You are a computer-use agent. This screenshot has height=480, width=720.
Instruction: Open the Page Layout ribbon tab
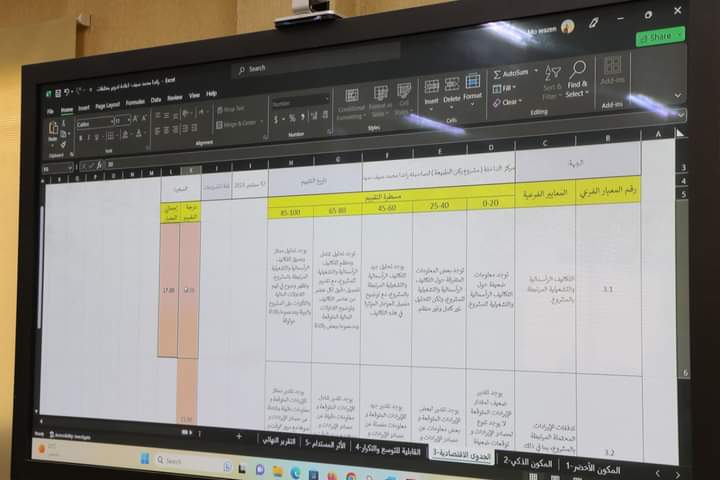point(106,103)
